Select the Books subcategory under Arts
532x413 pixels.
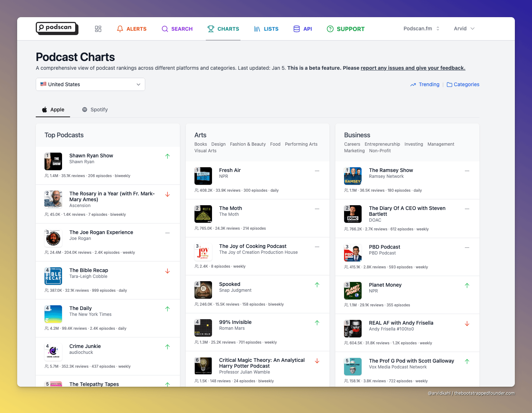(x=201, y=144)
